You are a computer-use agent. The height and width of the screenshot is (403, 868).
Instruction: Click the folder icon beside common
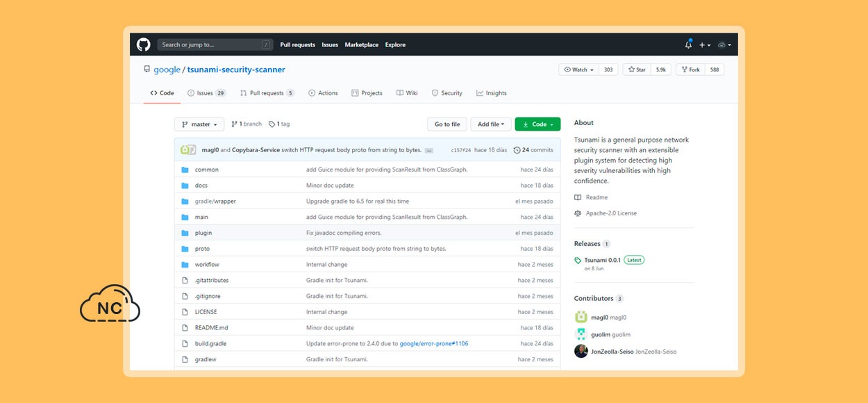(x=185, y=170)
